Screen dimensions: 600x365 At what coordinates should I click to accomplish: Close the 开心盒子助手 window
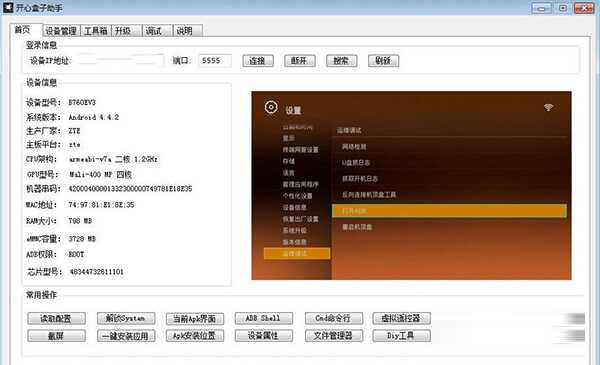(x=584, y=8)
